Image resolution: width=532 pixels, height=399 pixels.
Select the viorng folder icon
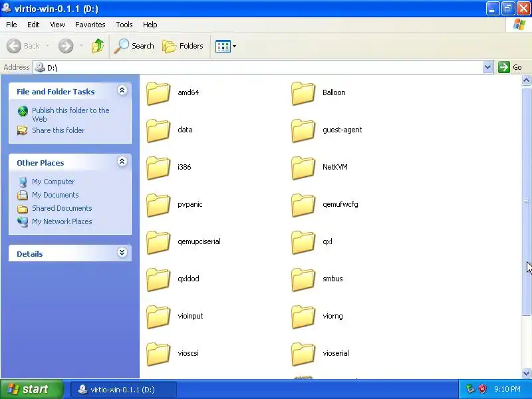click(x=303, y=317)
